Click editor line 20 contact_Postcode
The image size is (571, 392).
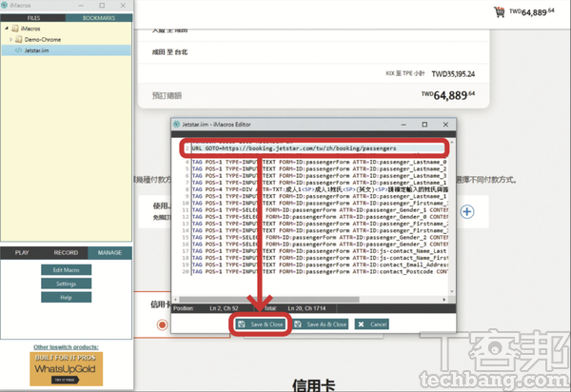[320, 271]
